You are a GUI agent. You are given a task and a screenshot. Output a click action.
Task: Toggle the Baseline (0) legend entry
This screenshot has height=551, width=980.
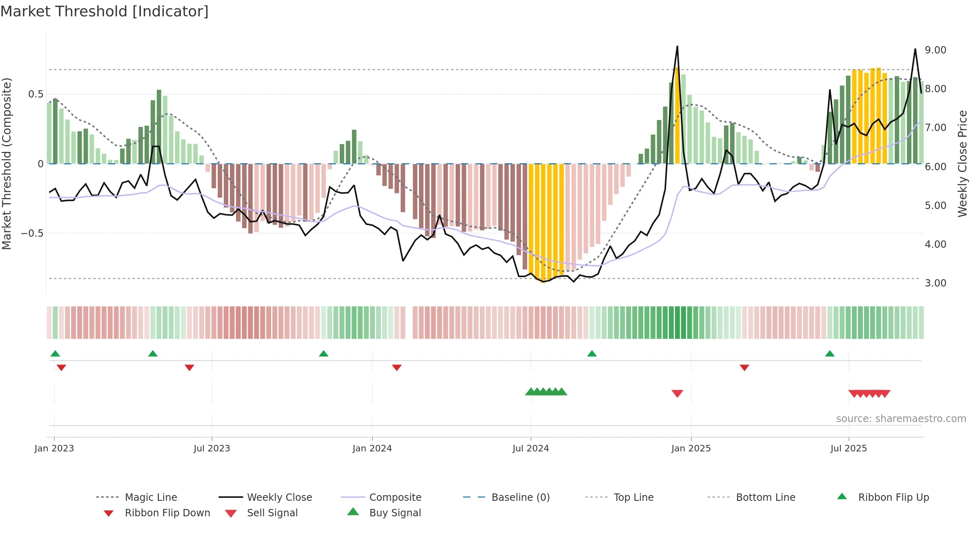tap(506, 497)
